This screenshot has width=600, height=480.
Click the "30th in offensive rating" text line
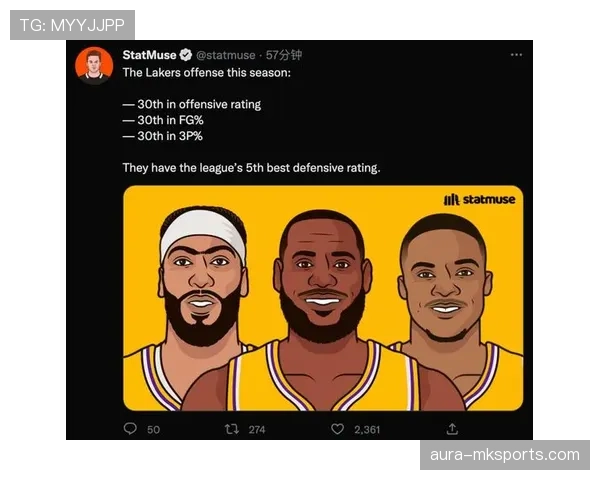[x=192, y=104]
